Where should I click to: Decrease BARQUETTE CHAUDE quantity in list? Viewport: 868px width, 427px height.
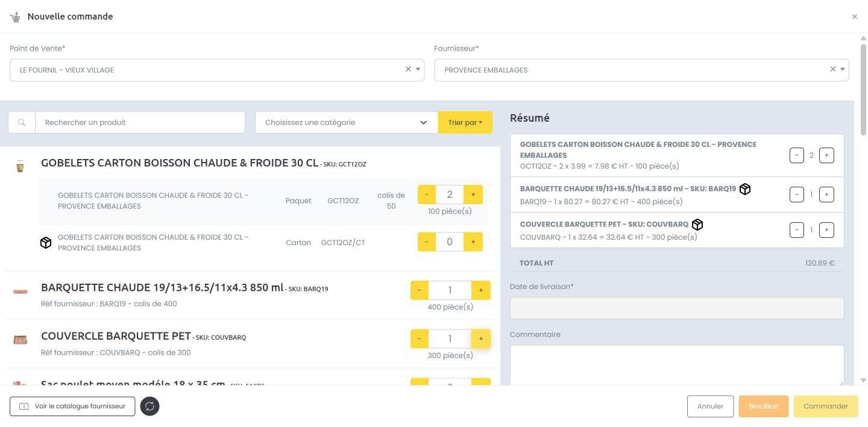click(x=420, y=290)
